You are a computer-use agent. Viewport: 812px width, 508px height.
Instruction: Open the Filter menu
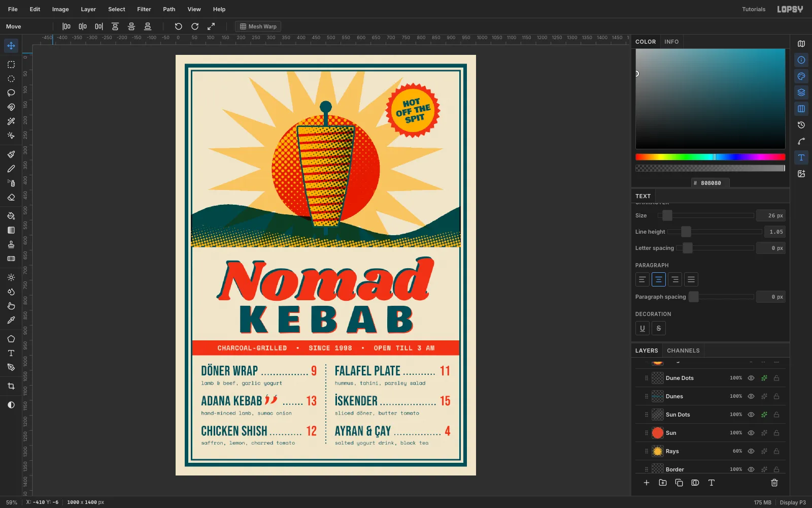(144, 9)
